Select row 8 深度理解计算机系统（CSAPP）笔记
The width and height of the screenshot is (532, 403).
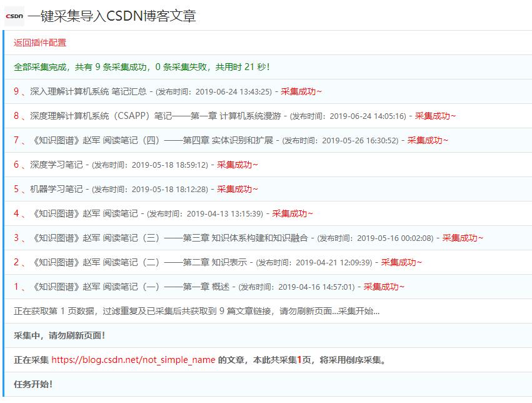[268, 116]
